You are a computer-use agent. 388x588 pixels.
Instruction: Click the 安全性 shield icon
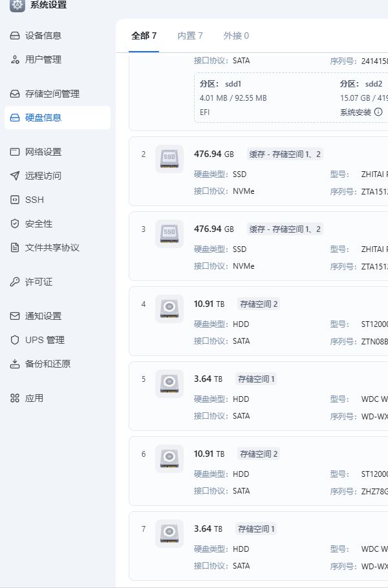[15, 224]
